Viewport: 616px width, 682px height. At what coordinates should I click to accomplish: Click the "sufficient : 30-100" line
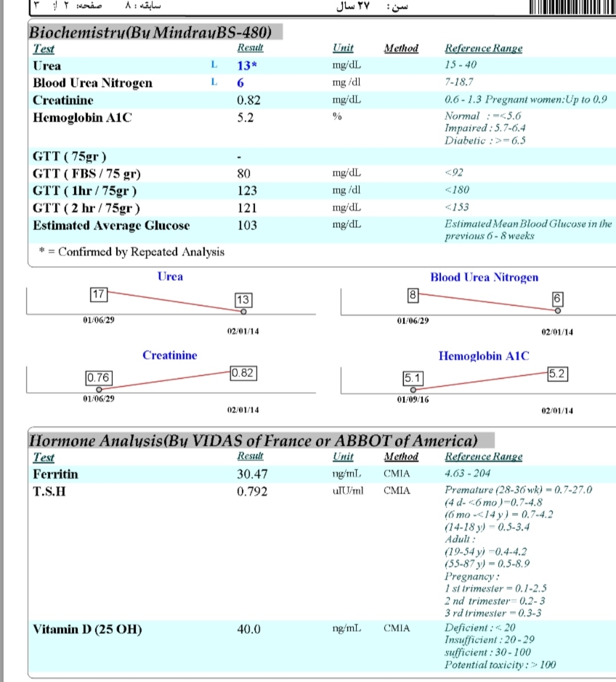[487, 652]
